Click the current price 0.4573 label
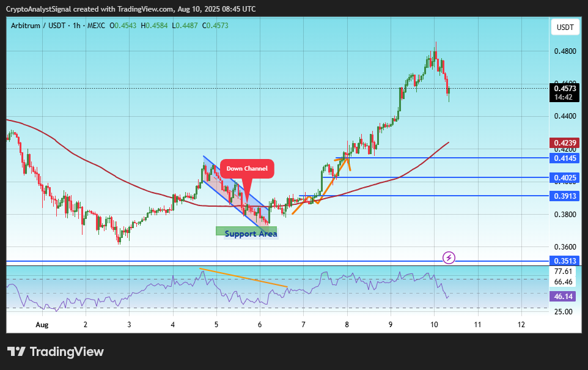This screenshot has height=370, width=588. (565, 89)
